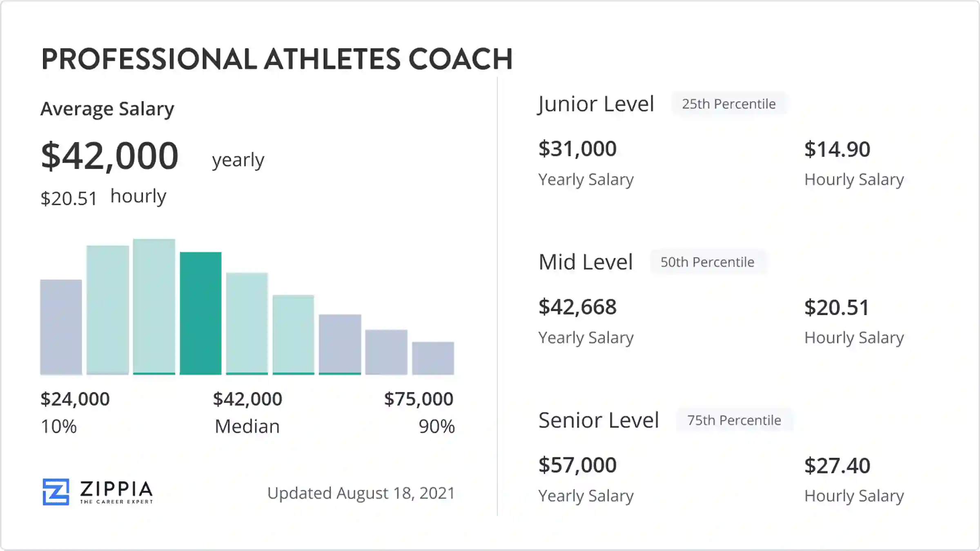The height and width of the screenshot is (551, 980).
Task: Click the $27.40 hourly salary value
Action: click(x=837, y=466)
